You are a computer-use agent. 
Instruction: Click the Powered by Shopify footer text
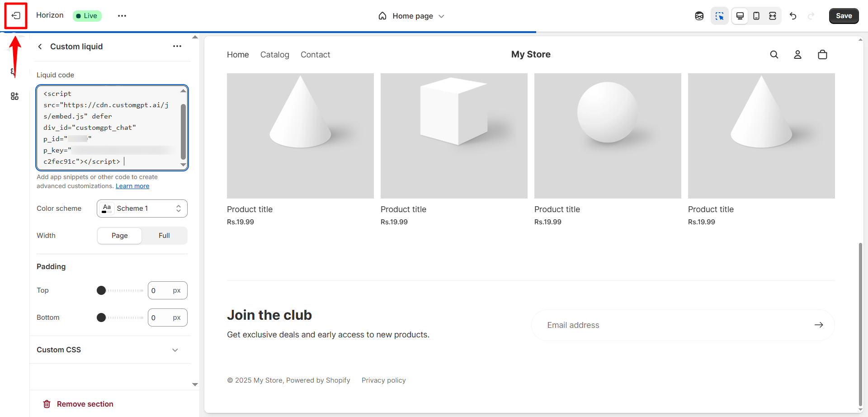(x=318, y=380)
